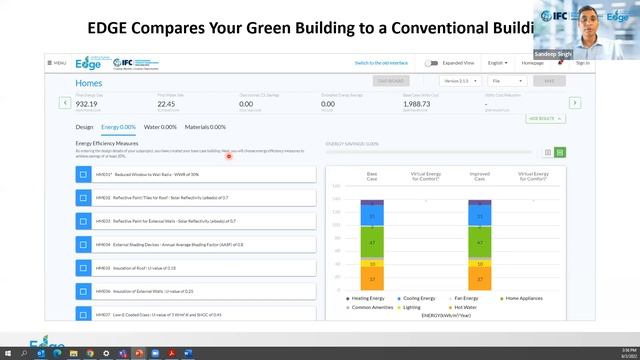Open Zoom from the taskbar
This screenshot has height=360, width=640.
[155, 353]
